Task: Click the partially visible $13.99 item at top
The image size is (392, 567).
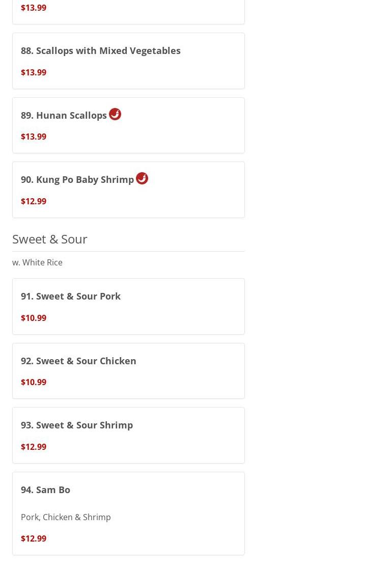Action: point(34,8)
